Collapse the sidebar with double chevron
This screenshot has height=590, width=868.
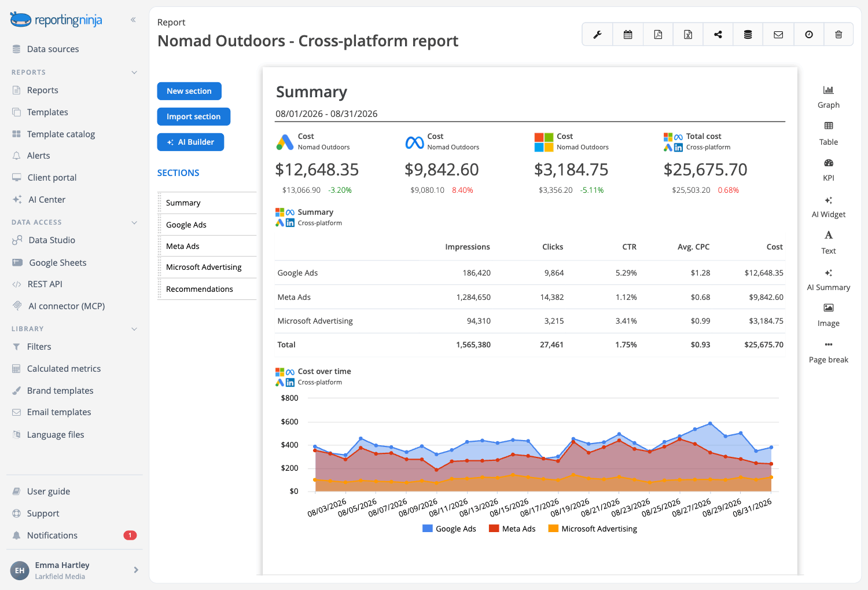[x=133, y=20]
